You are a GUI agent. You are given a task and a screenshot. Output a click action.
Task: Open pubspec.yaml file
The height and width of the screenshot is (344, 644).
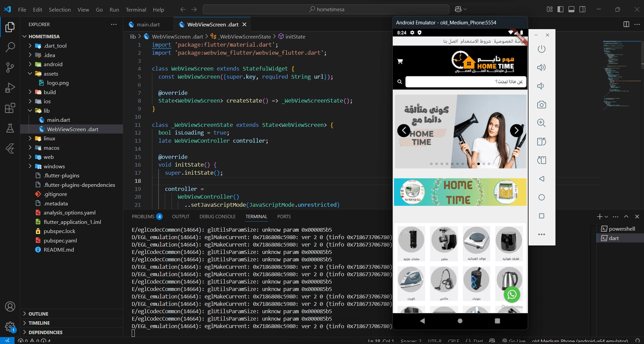[60, 240]
